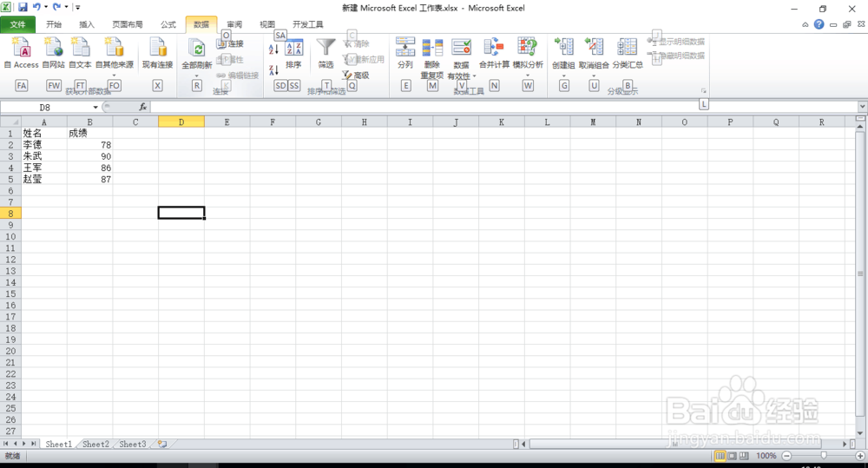Image resolution: width=868 pixels, height=468 pixels.
Task: Open Advanced filter (高级)
Action: tap(356, 75)
